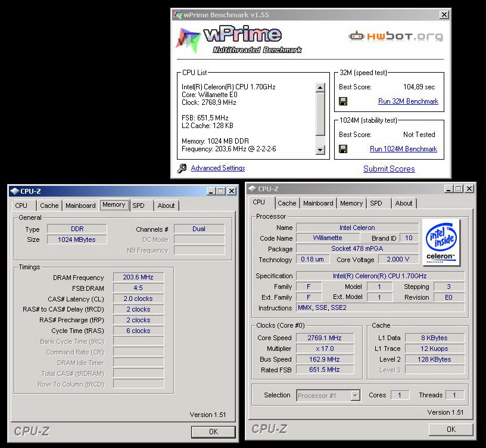Click CPU-Z memory window title icon
Image resolution: width=486 pixels, height=448 pixels.
14,191
